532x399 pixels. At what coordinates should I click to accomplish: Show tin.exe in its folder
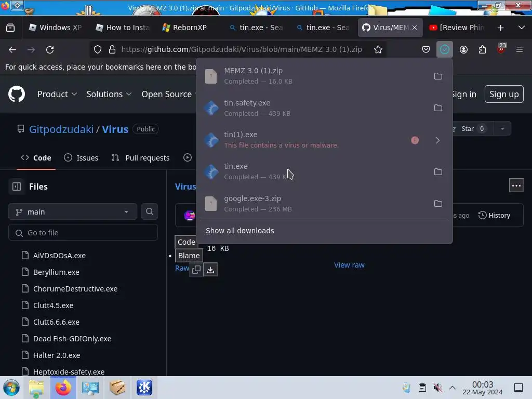pos(438,171)
